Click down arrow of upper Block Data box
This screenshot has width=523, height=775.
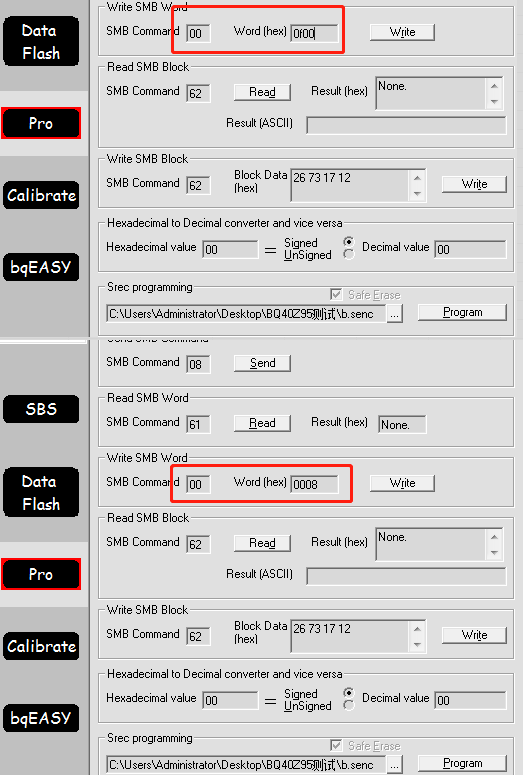(417, 194)
